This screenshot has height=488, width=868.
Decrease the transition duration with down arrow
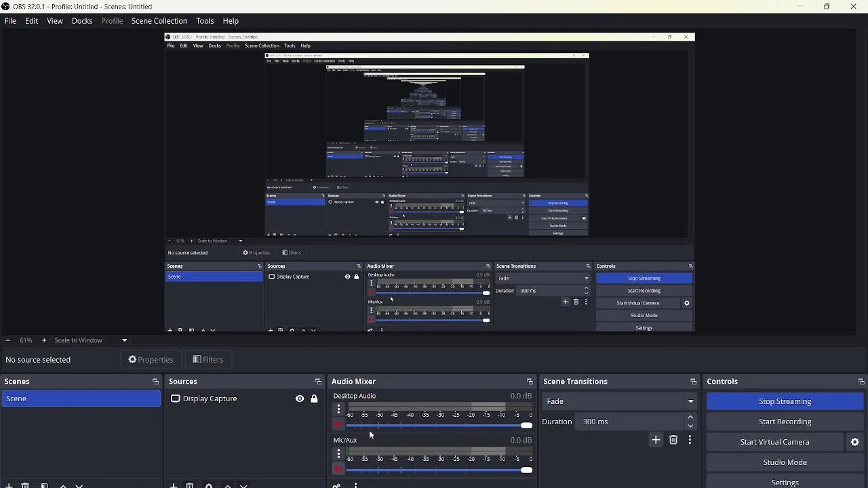click(690, 426)
